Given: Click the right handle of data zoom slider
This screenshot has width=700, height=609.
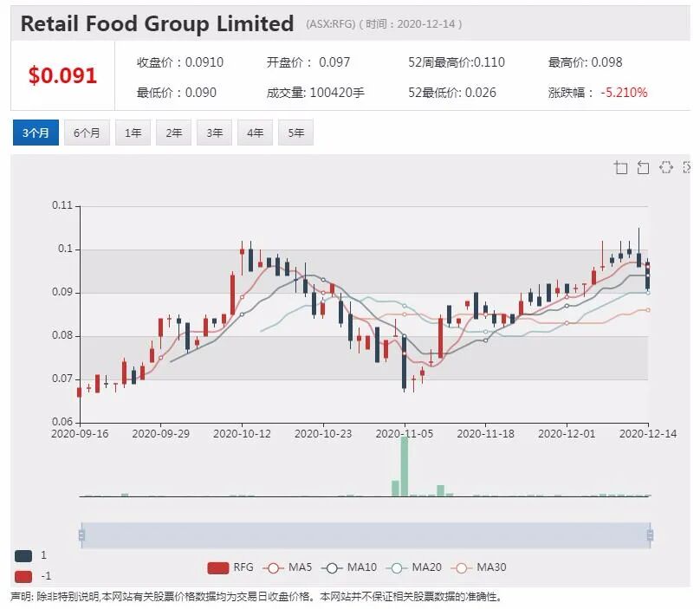Looking at the screenshot, I should (650, 534).
